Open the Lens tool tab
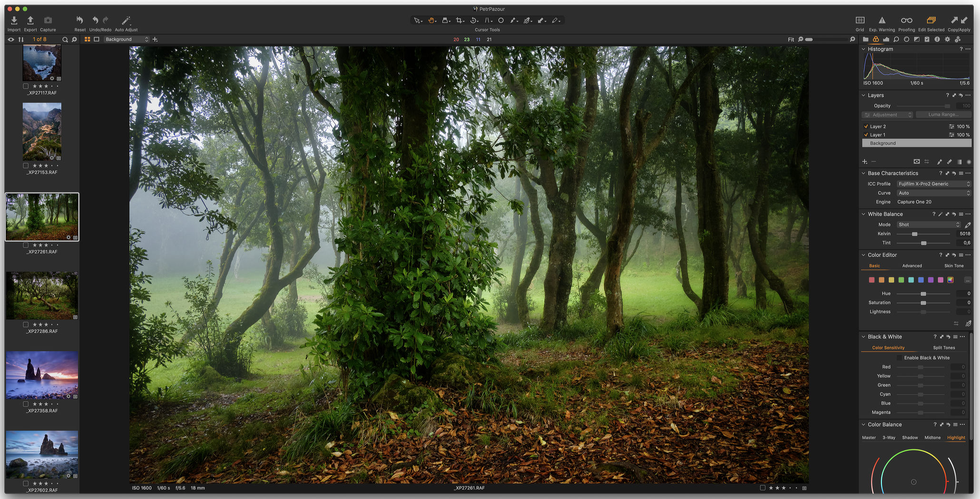 click(x=906, y=39)
